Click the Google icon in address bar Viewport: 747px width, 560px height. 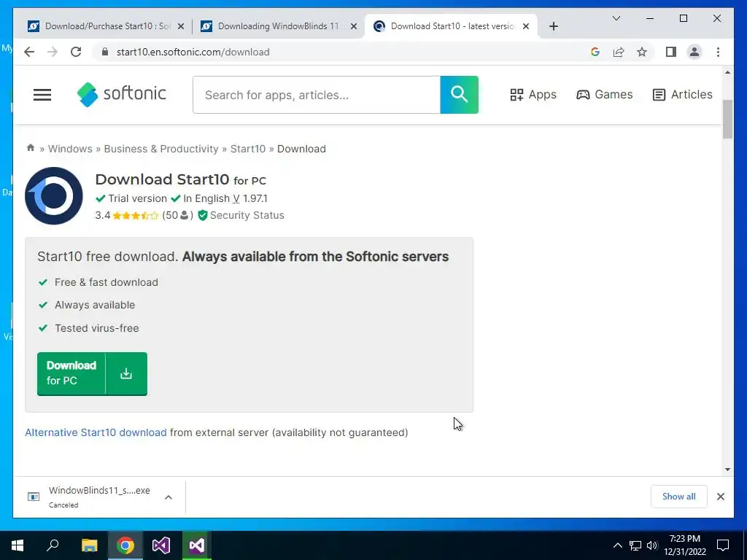(x=595, y=52)
